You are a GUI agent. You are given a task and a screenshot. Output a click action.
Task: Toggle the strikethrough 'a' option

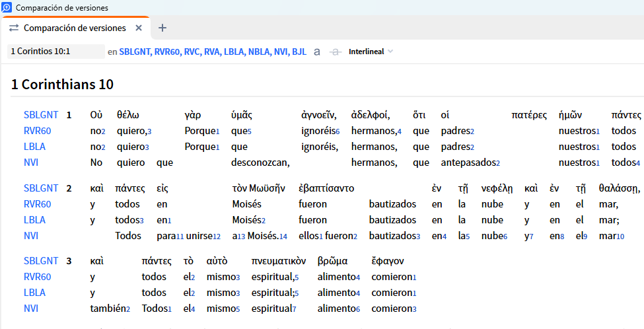pyautogui.click(x=336, y=52)
